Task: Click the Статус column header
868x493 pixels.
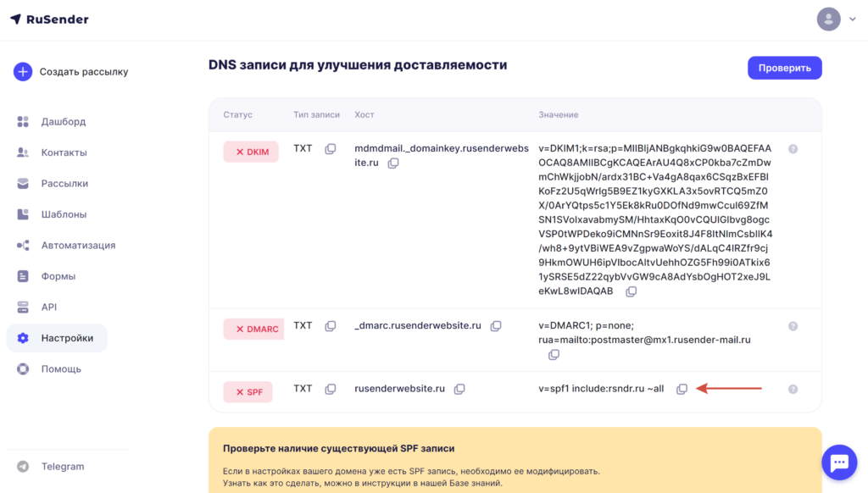Action: pos(237,114)
